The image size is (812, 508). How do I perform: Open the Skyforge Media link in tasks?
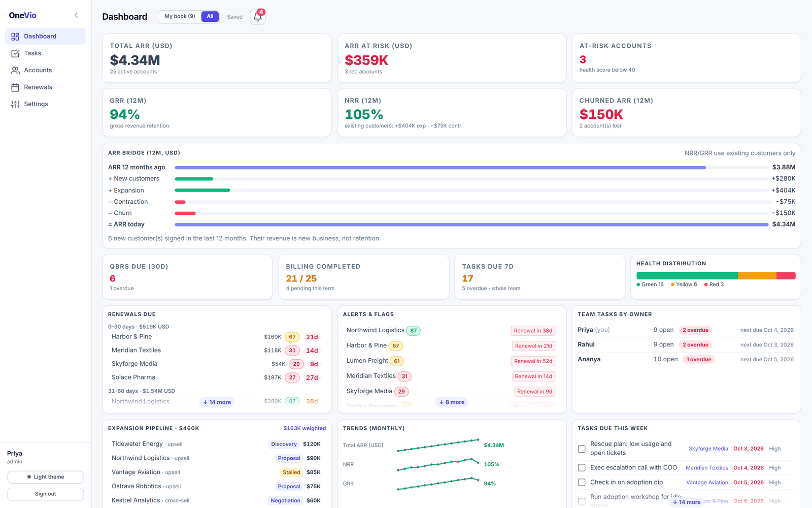708,449
